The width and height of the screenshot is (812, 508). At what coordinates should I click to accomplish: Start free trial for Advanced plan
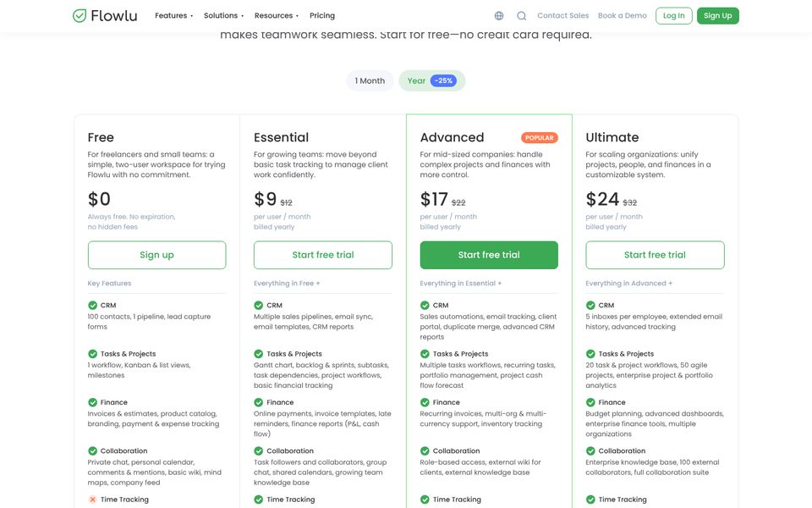point(489,255)
